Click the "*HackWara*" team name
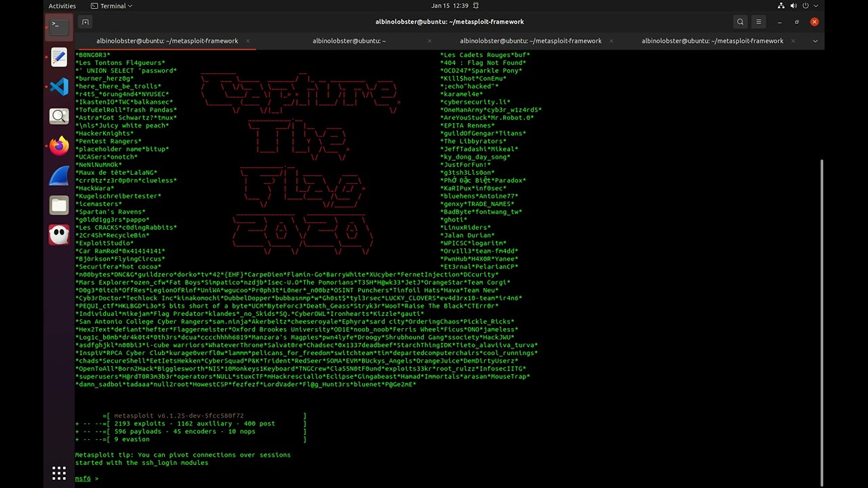This screenshot has width=868, height=488. 95,188
